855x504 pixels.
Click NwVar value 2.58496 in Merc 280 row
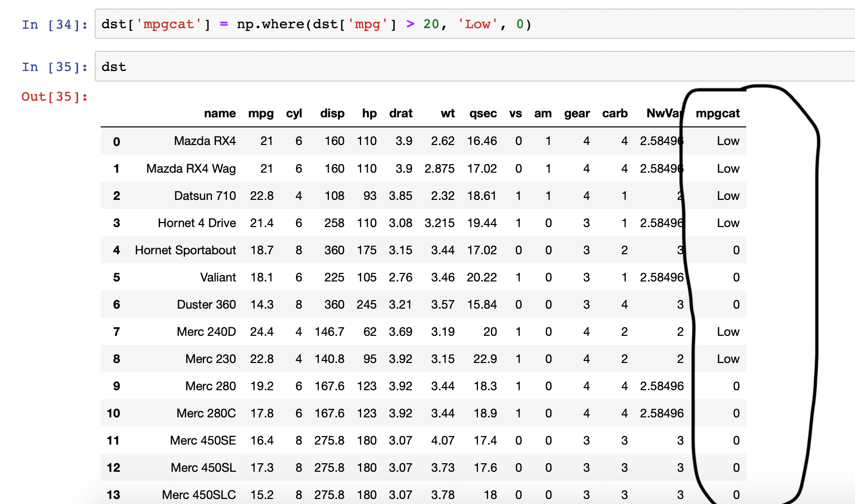pos(662,386)
